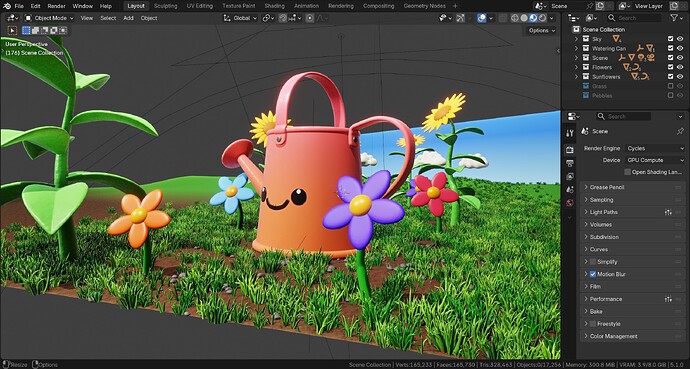690x369 pixels.
Task: Open the viewport Object menu
Action: pos(149,18)
